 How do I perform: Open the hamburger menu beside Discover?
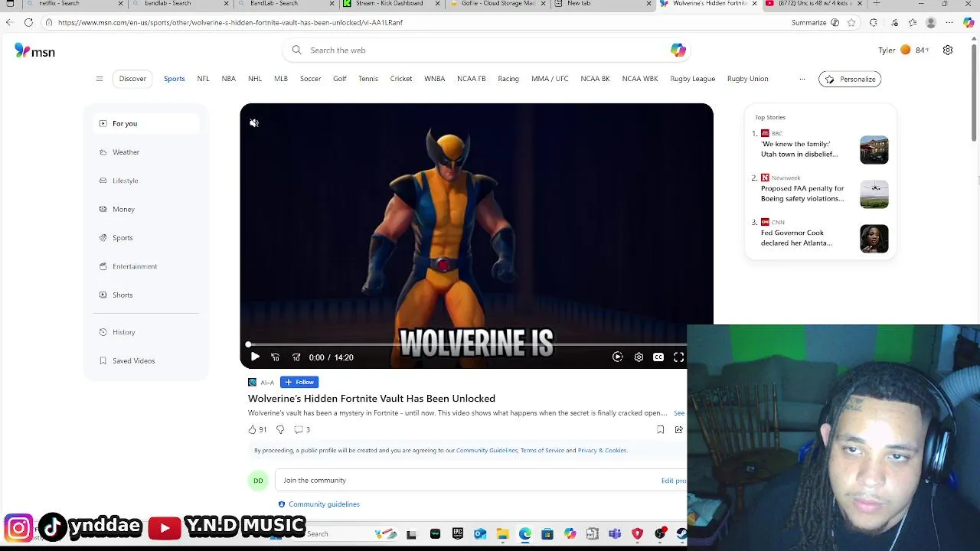click(x=100, y=79)
